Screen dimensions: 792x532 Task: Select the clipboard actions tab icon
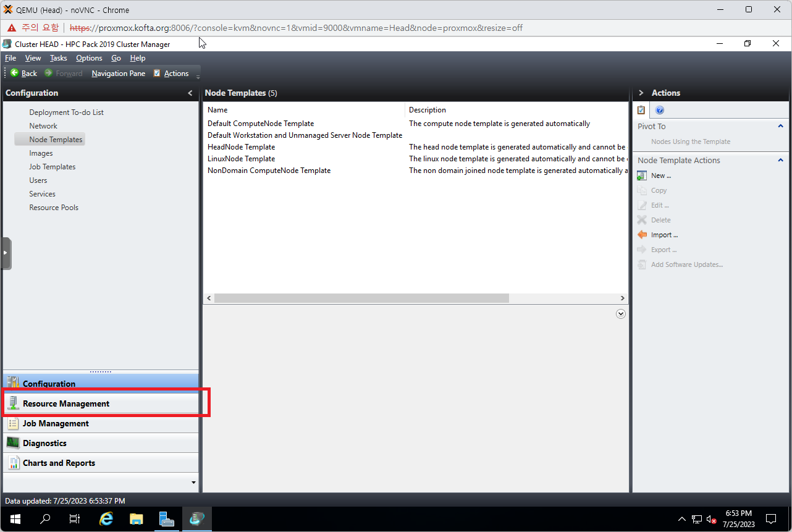641,111
